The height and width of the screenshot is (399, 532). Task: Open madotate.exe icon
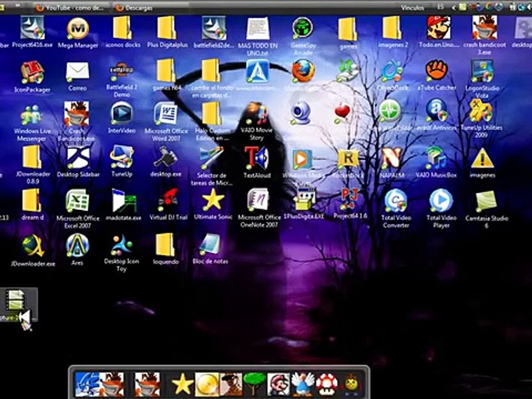124,201
